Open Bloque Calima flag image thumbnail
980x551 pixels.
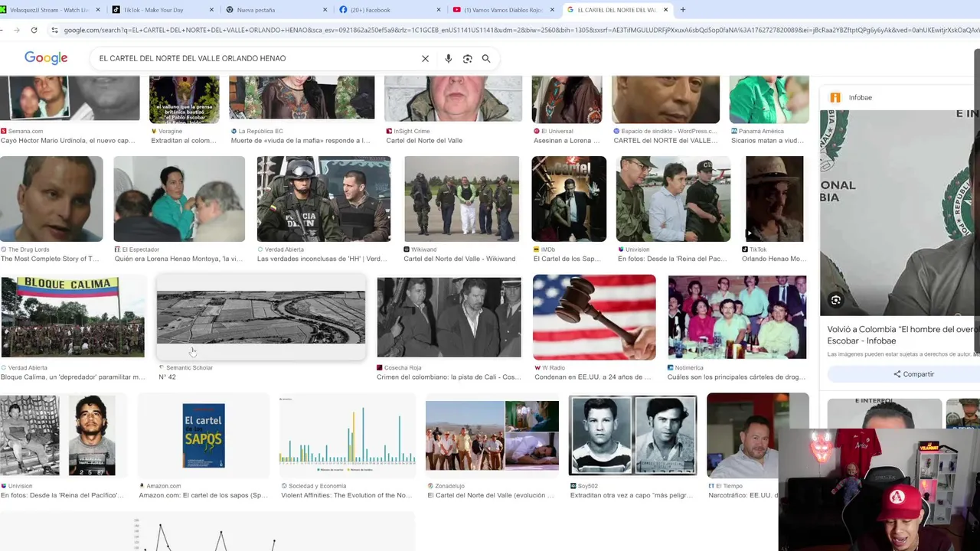[x=73, y=317]
